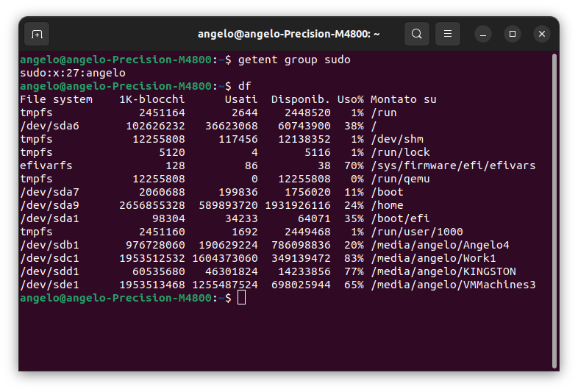Click the window title angelo@angelo-Precision-M4800
578x392 pixels.
click(x=288, y=35)
